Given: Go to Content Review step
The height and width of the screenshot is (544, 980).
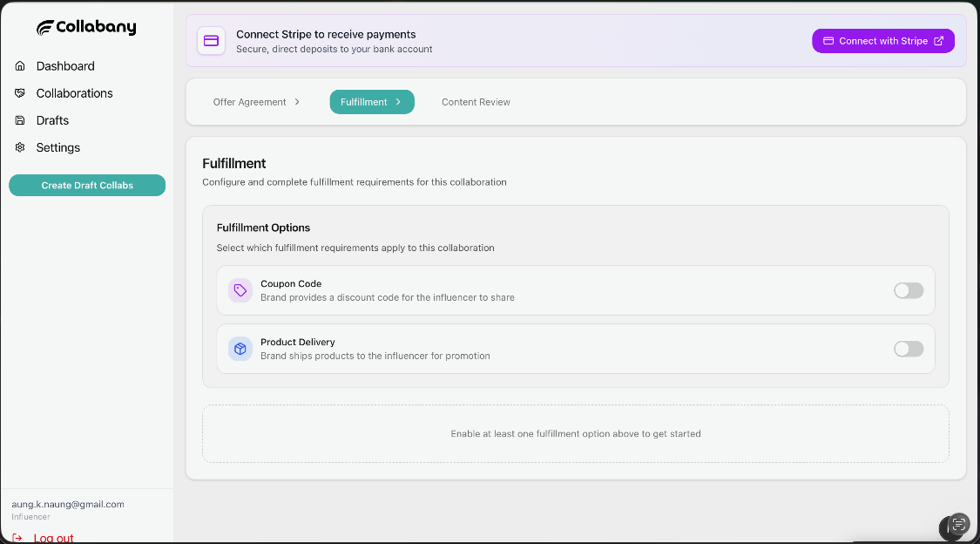Looking at the screenshot, I should pos(476,102).
